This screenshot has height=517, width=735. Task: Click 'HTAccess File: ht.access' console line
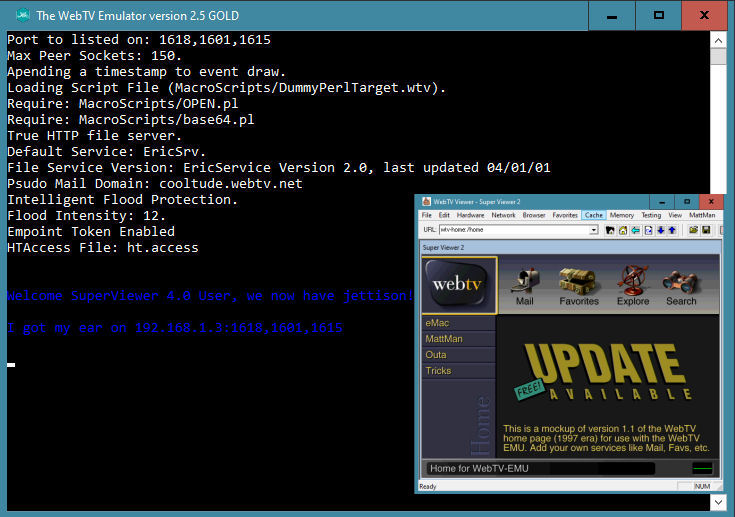[x=103, y=247]
